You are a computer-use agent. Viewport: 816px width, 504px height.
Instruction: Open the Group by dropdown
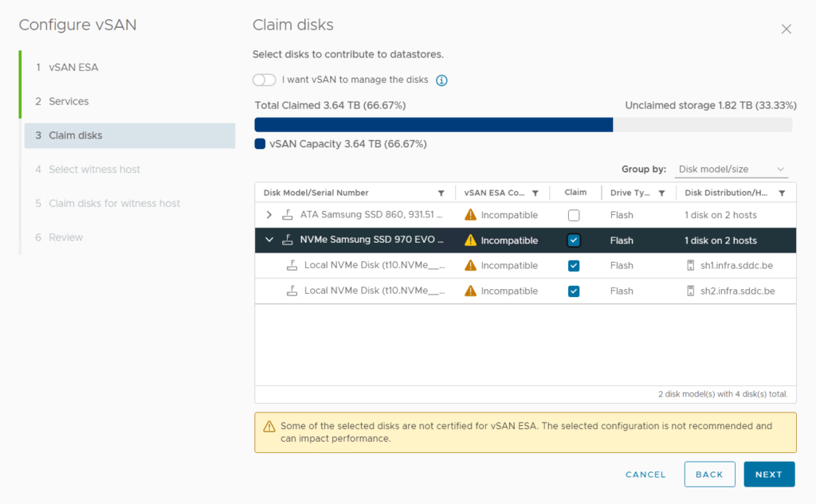coord(732,170)
